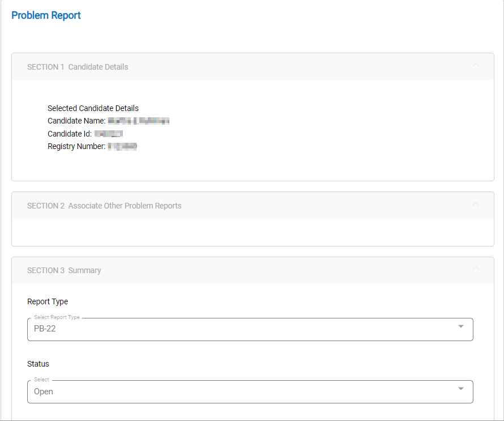Collapse Section 1 using its chevron icon
This screenshot has width=504, height=421.
pos(476,65)
